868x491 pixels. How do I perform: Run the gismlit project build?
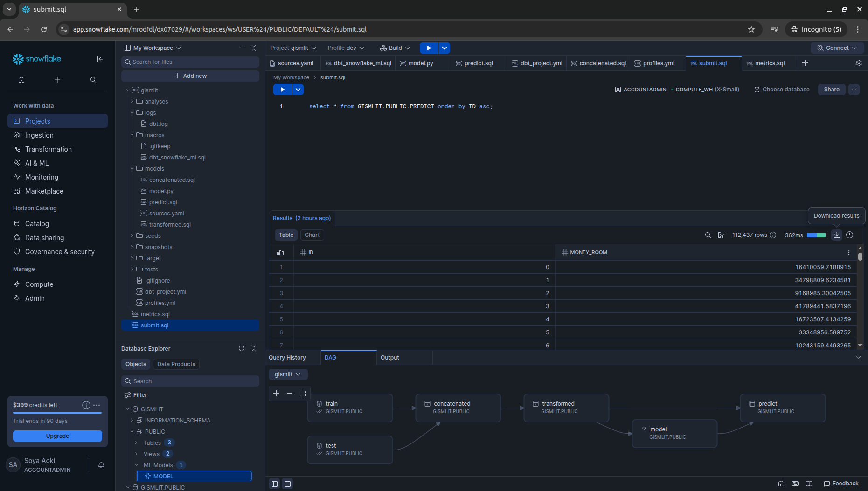(429, 48)
